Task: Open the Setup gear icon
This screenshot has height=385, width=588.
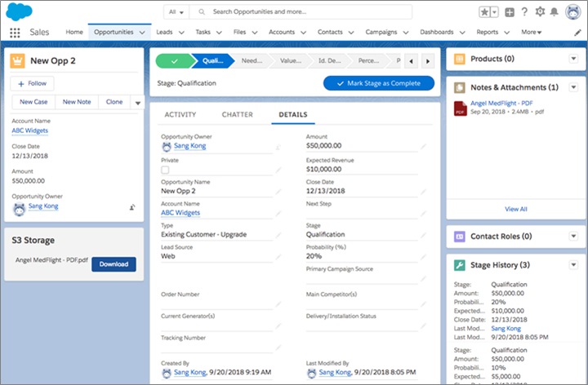Action: 540,11
